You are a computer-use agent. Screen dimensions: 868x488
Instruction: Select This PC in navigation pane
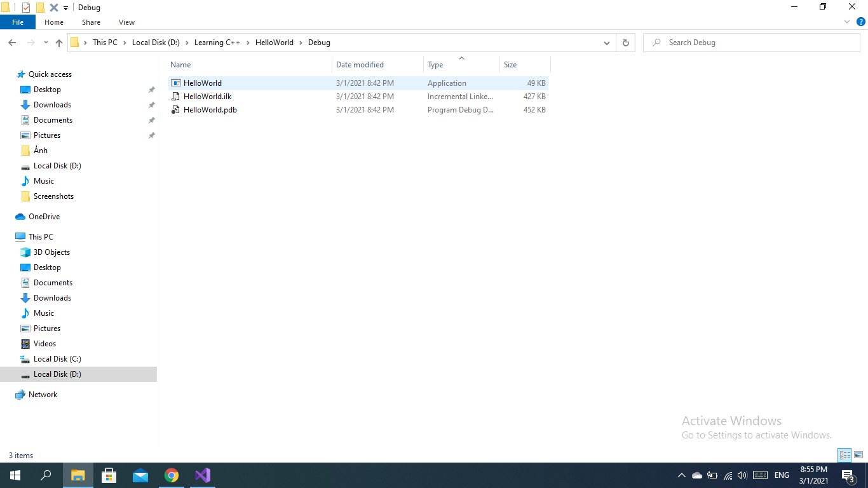pos(41,237)
